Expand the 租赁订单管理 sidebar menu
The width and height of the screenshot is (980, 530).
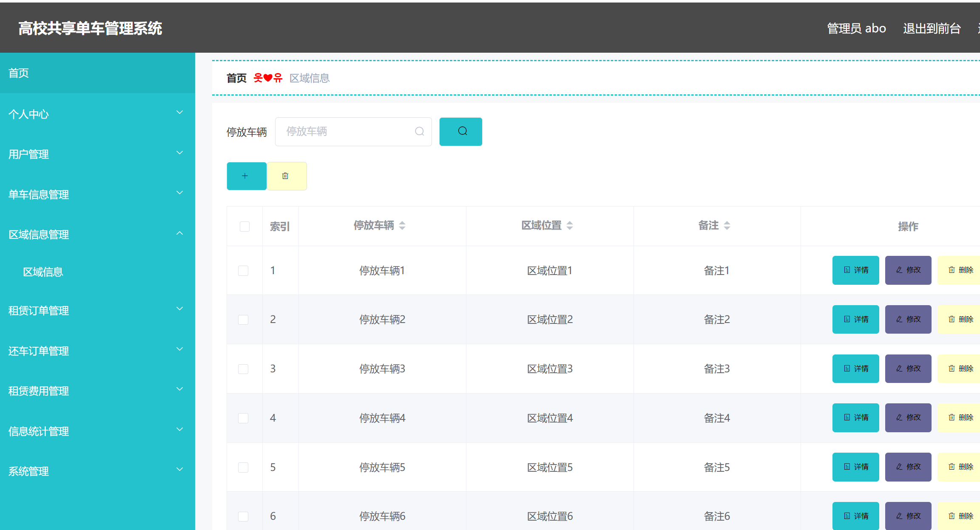pyautogui.click(x=97, y=310)
